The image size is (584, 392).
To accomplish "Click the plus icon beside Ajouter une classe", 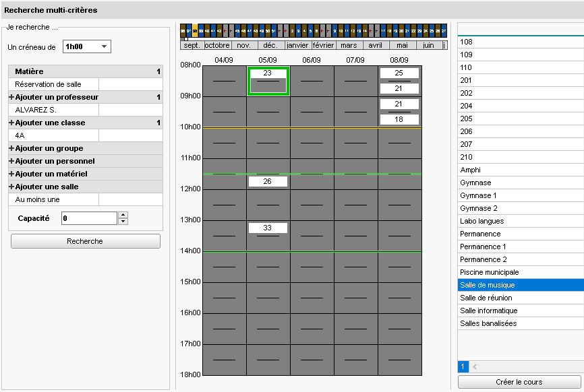I will tap(11, 123).
